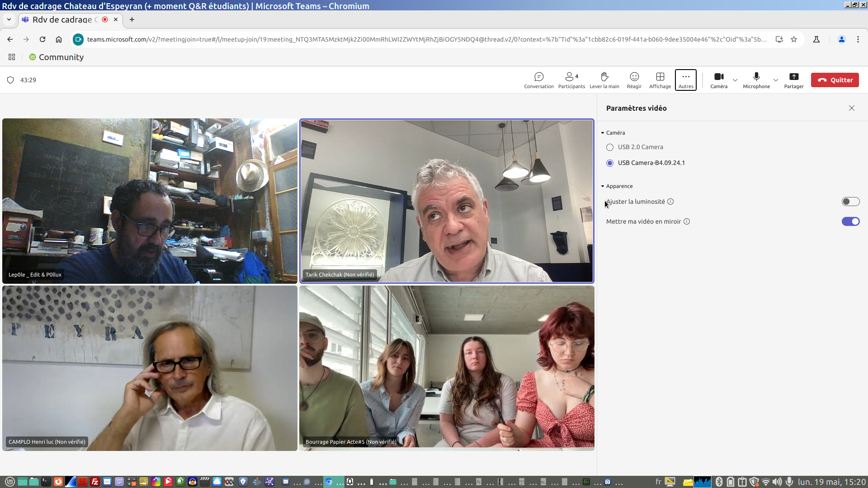Screen dimensions: 868x488
Task: Open the Community bookmark
Action: pos(57,57)
